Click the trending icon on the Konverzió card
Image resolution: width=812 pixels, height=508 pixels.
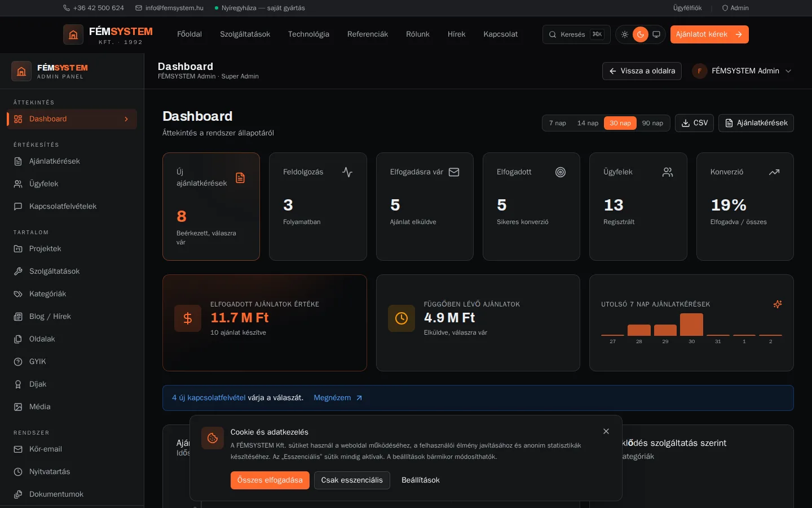coord(774,172)
